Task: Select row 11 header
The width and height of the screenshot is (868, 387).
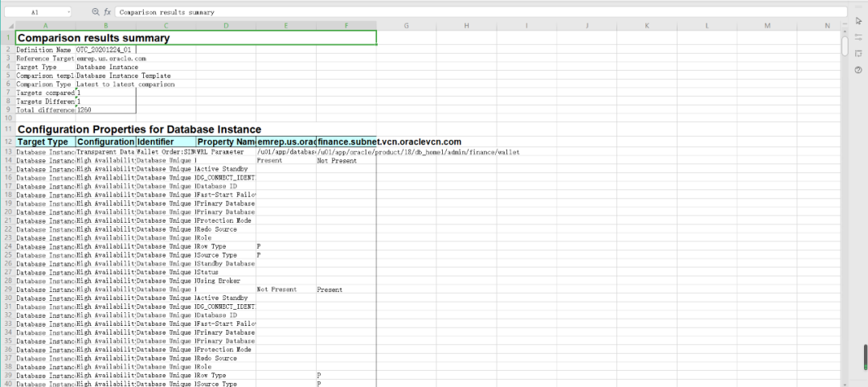Action: [7, 129]
